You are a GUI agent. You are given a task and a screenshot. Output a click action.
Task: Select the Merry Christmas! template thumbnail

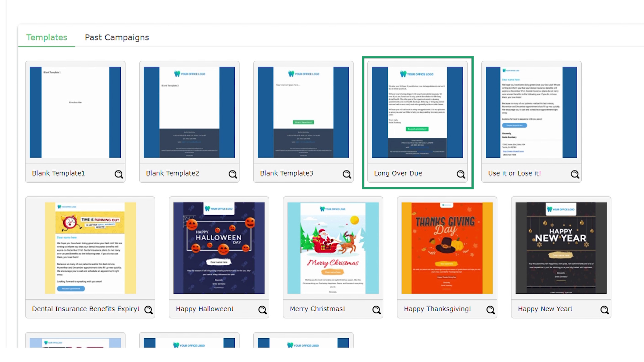tap(333, 247)
